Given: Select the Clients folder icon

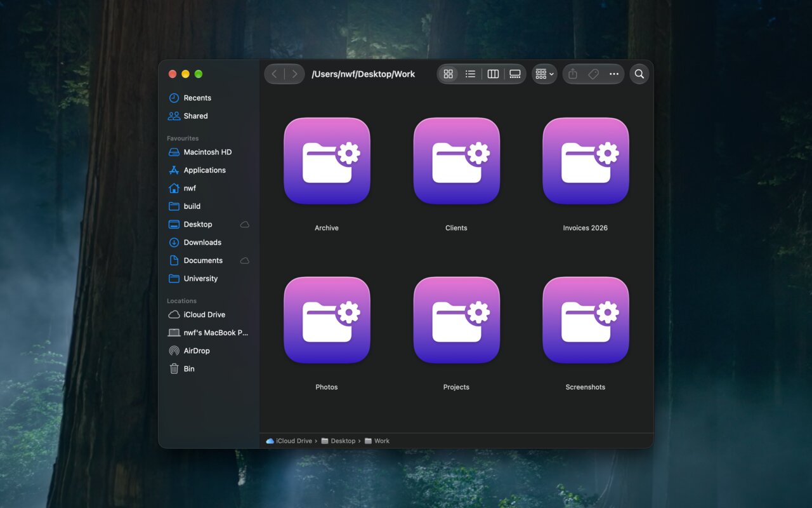Looking at the screenshot, I should [456, 161].
